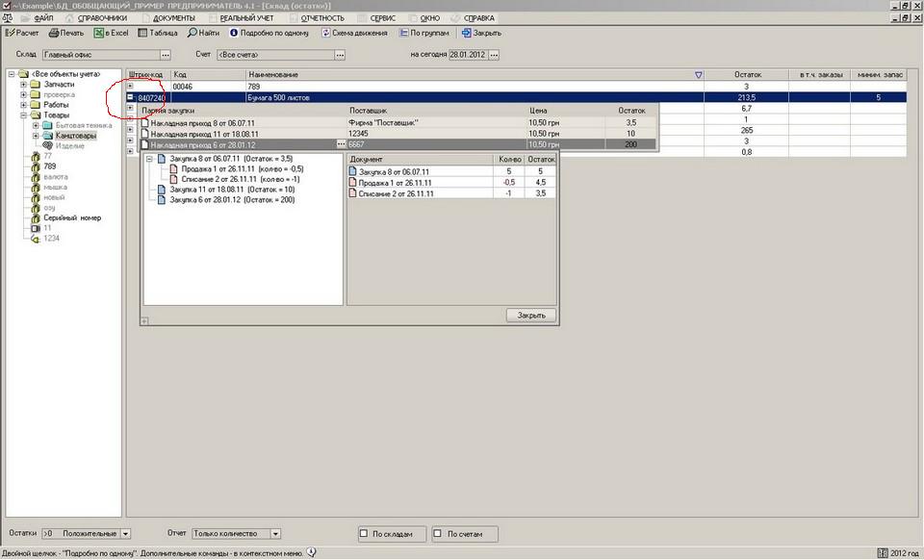Click the Схема движения toolbar icon
Image resolution: width=924 pixels, height=560 pixels.
pyautogui.click(x=326, y=33)
